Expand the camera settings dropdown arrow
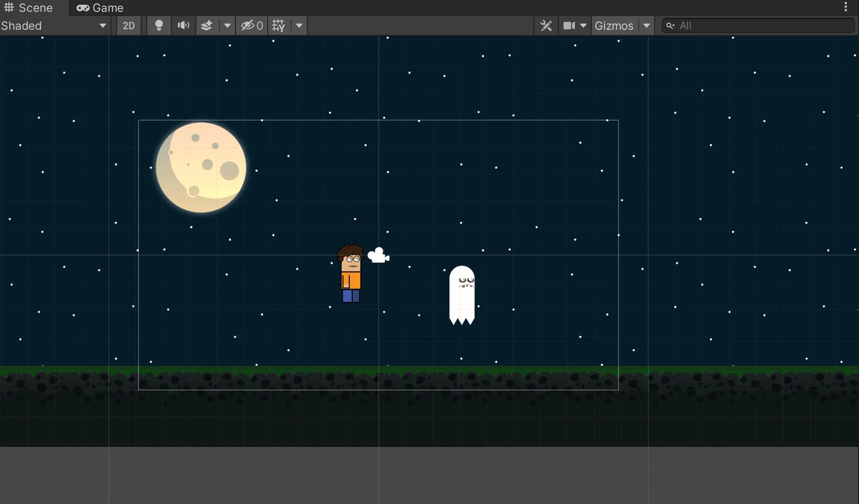This screenshot has width=859, height=504. (583, 25)
